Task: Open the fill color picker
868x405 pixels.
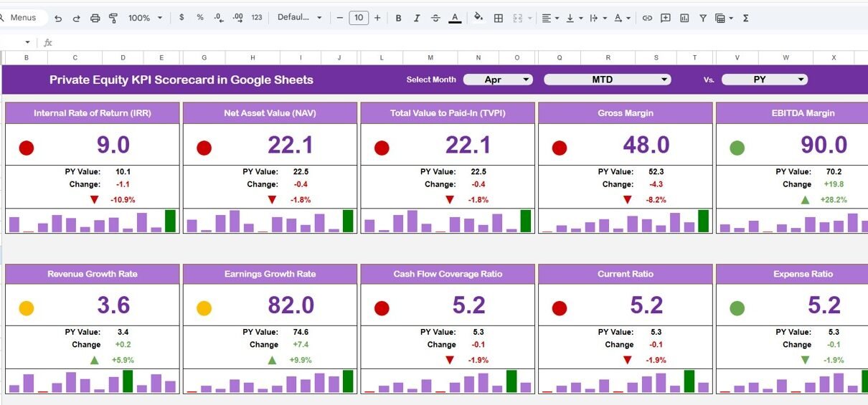Action: (478, 18)
